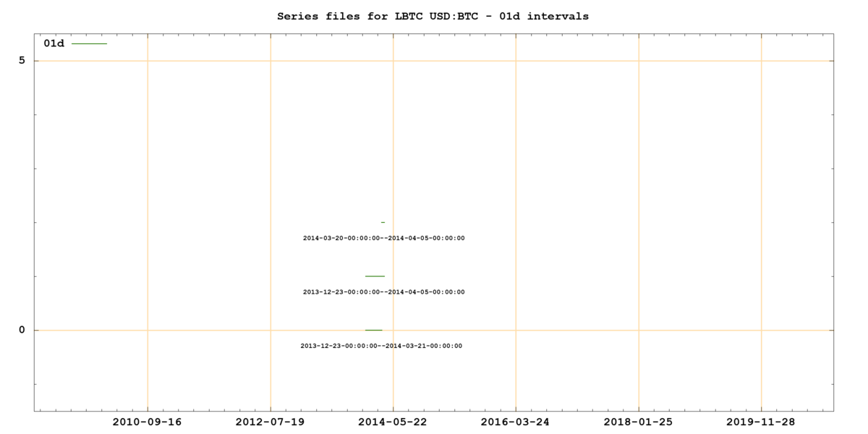Click the x-axis date 2019-11-28
This screenshot has width=868, height=434.
pos(761,422)
